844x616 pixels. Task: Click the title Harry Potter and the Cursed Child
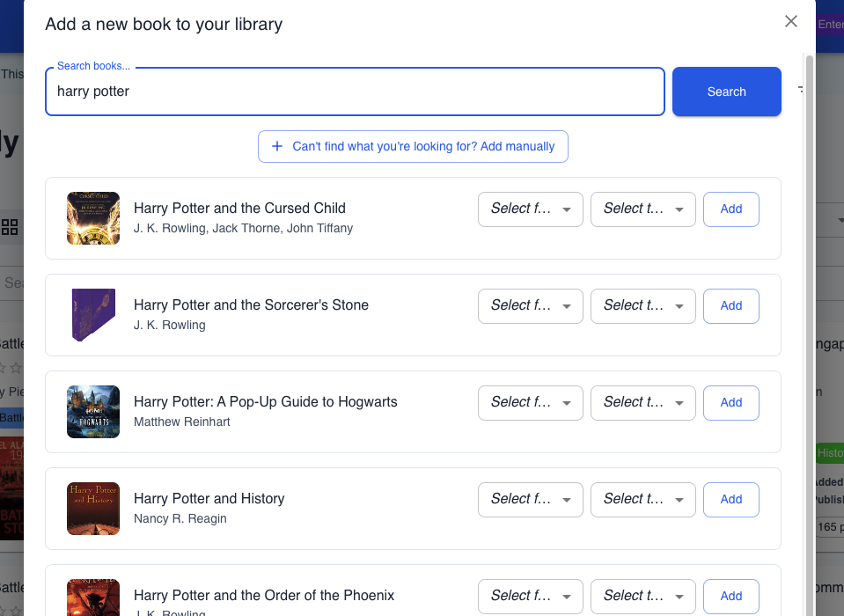click(239, 209)
